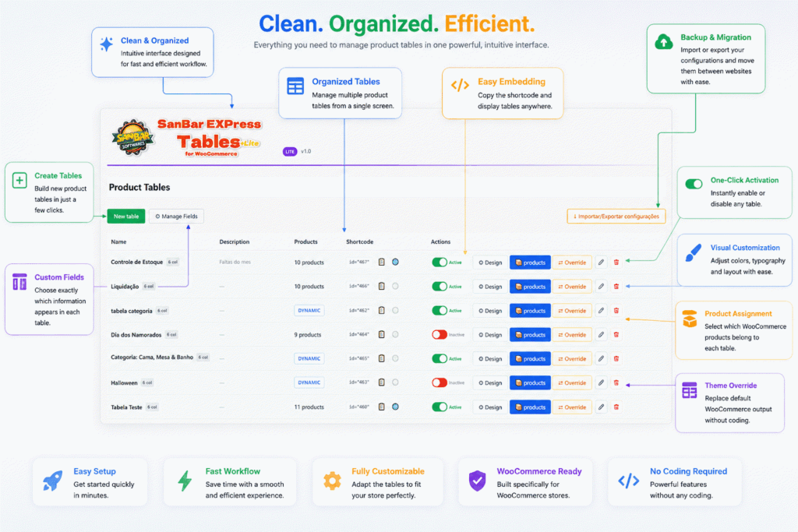Viewport: 798px width, 532px height.
Task: Deactivate the Controle de Estoque table toggle
Action: (440, 262)
